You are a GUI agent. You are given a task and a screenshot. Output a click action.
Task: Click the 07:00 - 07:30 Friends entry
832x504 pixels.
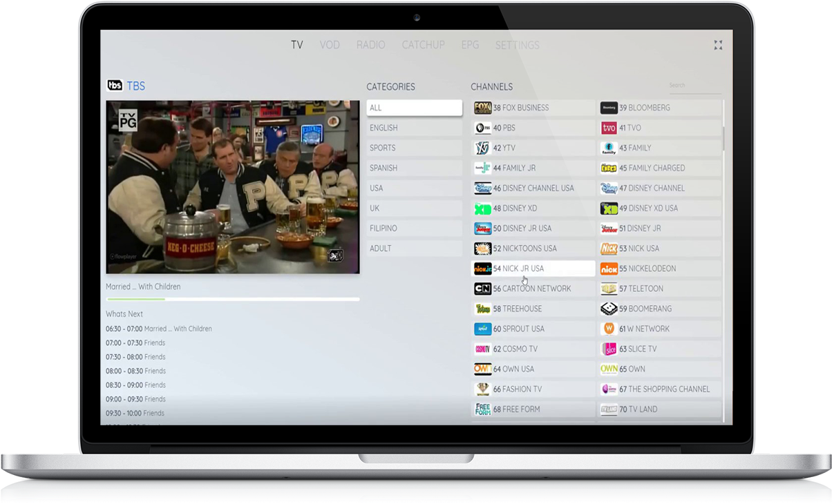click(x=135, y=342)
